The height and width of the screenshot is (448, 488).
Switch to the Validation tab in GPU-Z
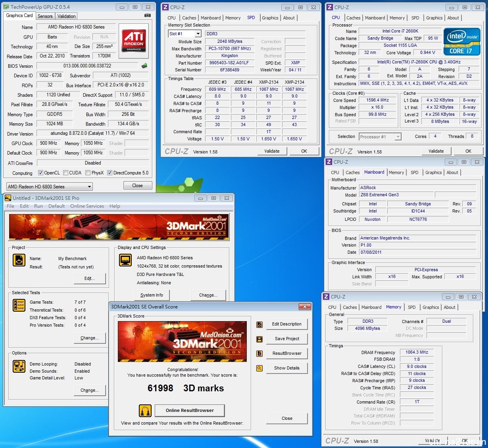(66, 16)
